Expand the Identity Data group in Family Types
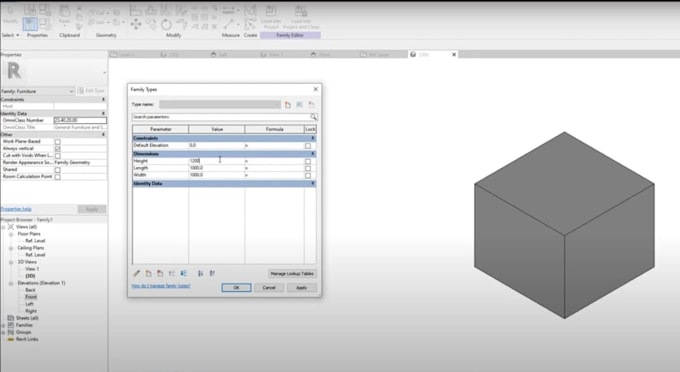 tap(313, 183)
